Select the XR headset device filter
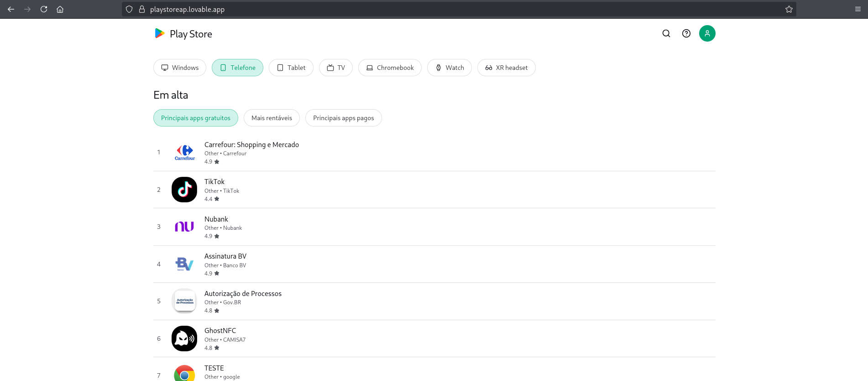 507,68
